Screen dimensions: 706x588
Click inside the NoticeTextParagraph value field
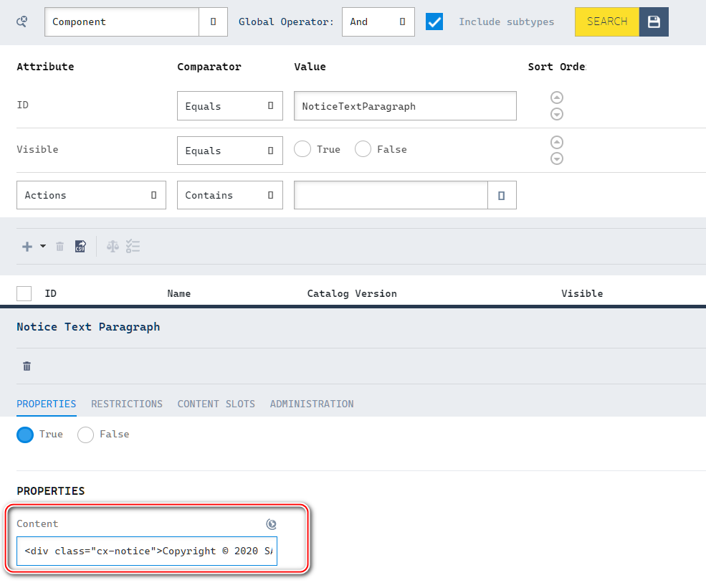[x=404, y=105]
